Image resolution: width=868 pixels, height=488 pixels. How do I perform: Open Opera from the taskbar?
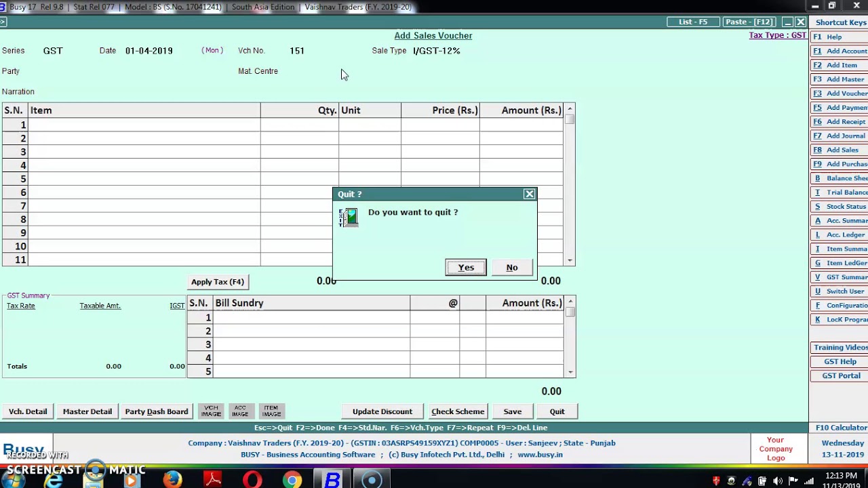coord(253,480)
